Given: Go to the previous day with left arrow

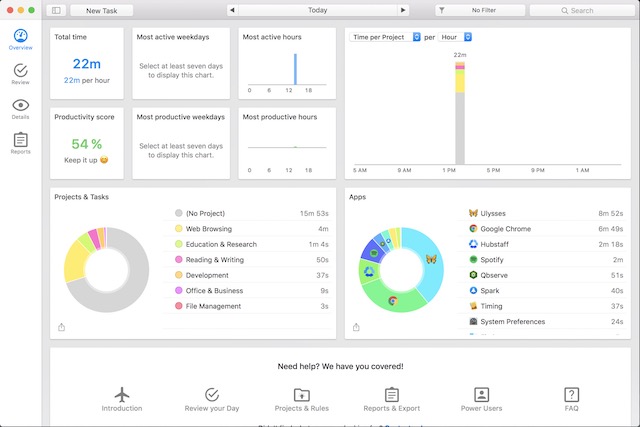Looking at the screenshot, I should [x=232, y=10].
